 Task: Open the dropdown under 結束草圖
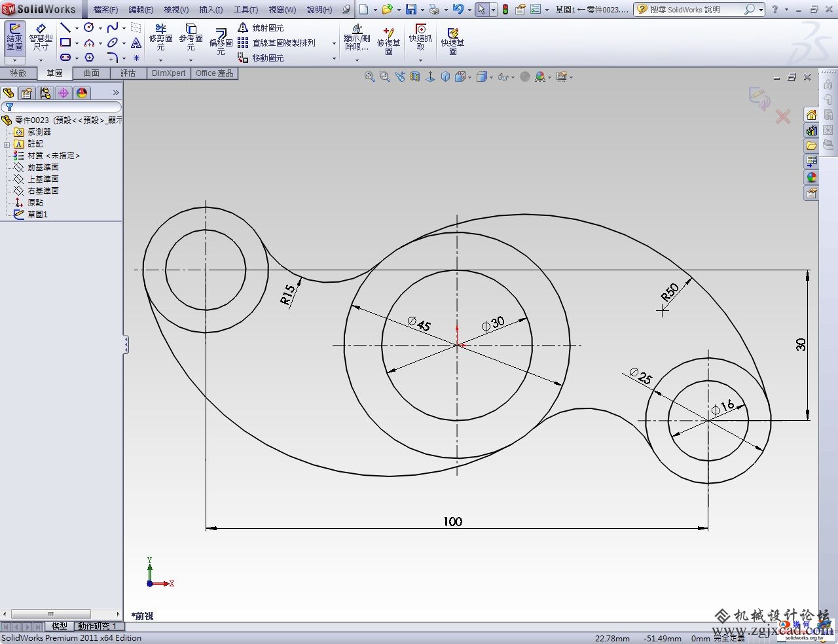(x=14, y=60)
